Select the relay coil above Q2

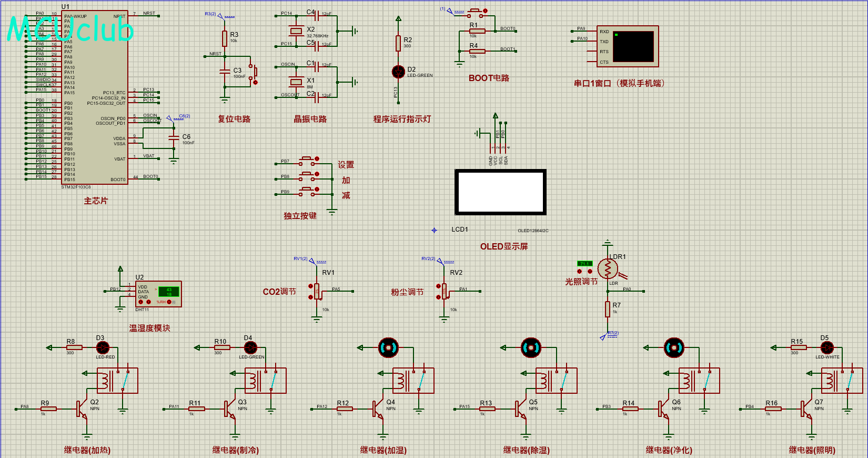coord(118,381)
